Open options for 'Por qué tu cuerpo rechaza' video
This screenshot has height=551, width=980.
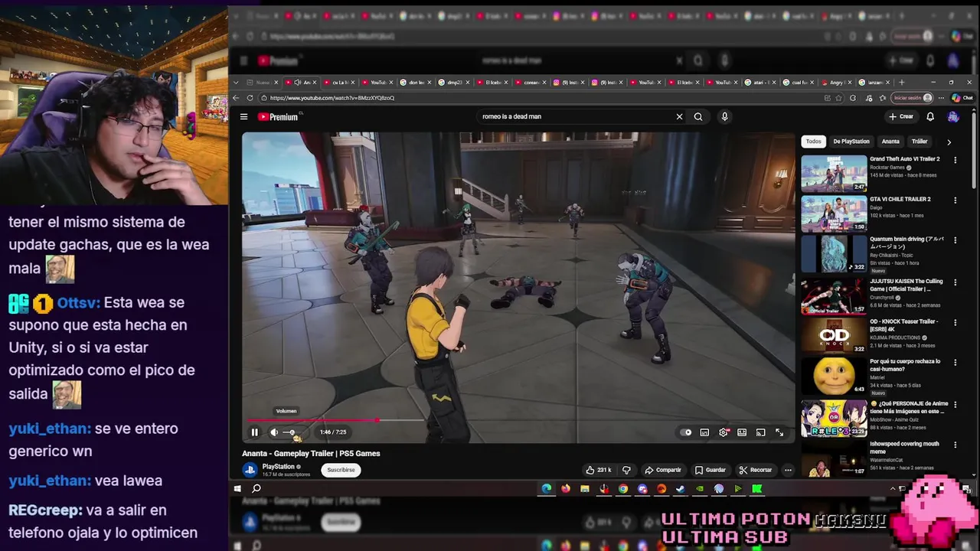[955, 363]
